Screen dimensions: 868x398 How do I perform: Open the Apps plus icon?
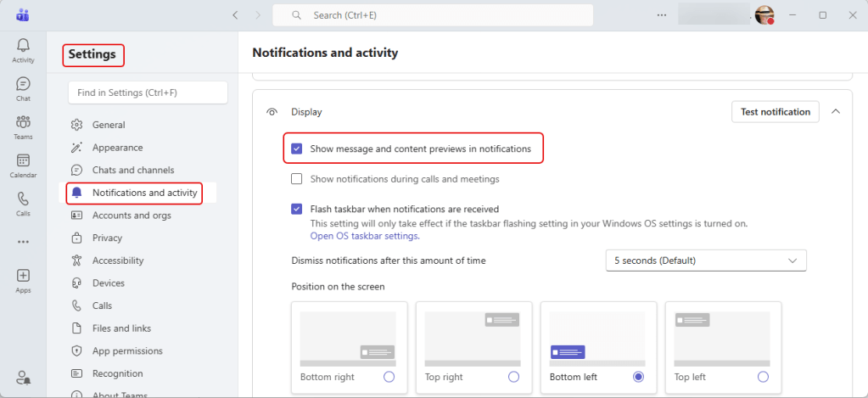[23, 279]
